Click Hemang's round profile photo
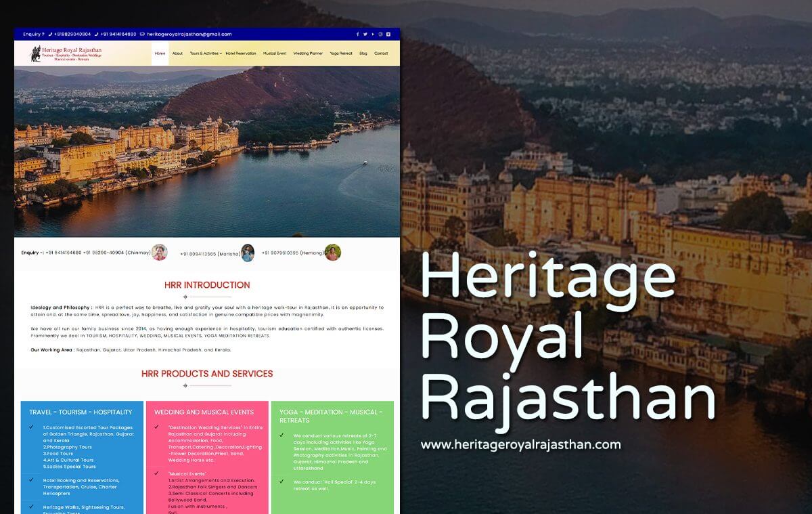The width and height of the screenshot is (812, 514). coord(332,253)
